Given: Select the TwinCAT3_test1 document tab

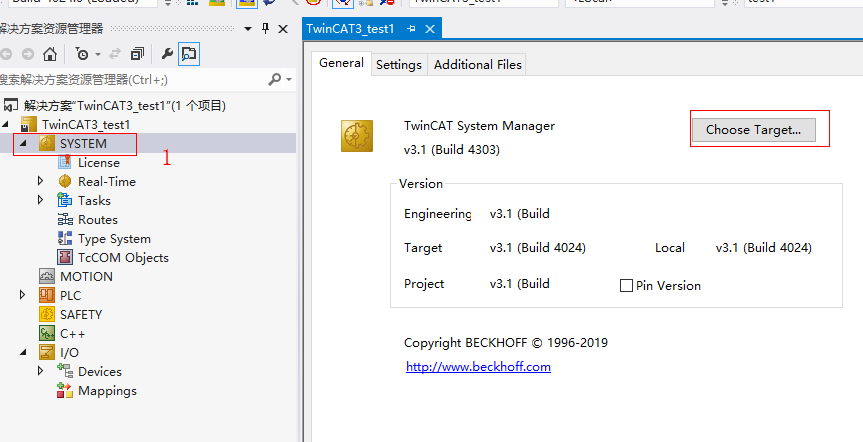Looking at the screenshot, I should pyautogui.click(x=351, y=29).
